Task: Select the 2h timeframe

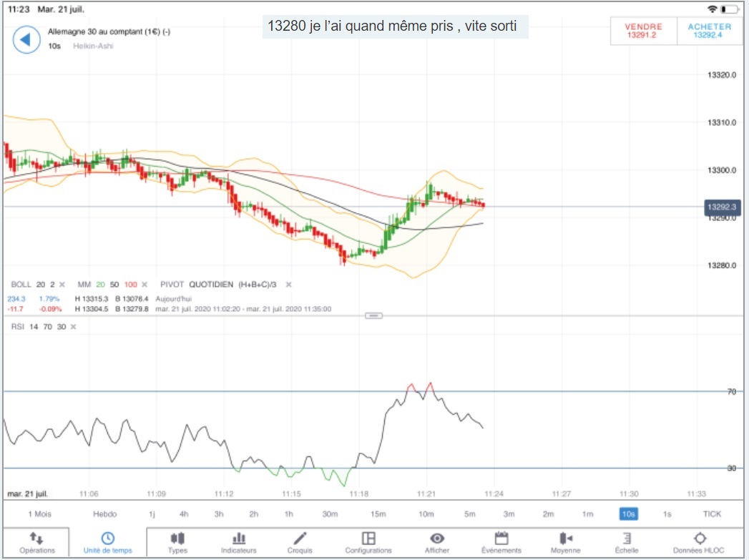Action: (x=254, y=514)
